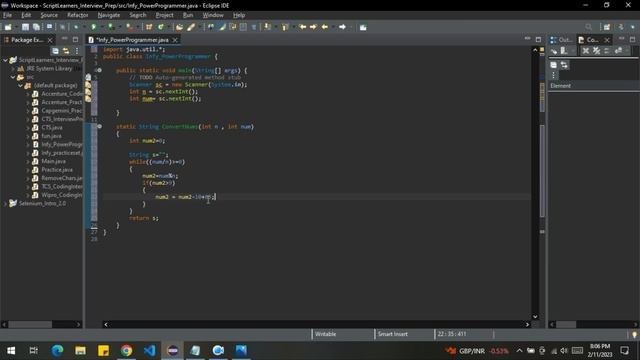
Task: Expand the Selenium_Intro_2.0 project
Action: 5,203
